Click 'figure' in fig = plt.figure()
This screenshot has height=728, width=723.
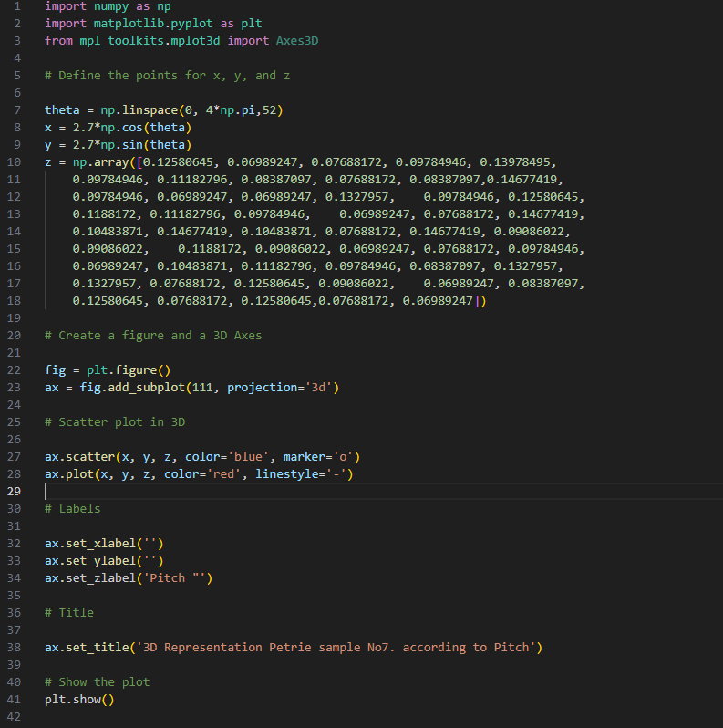136,370
